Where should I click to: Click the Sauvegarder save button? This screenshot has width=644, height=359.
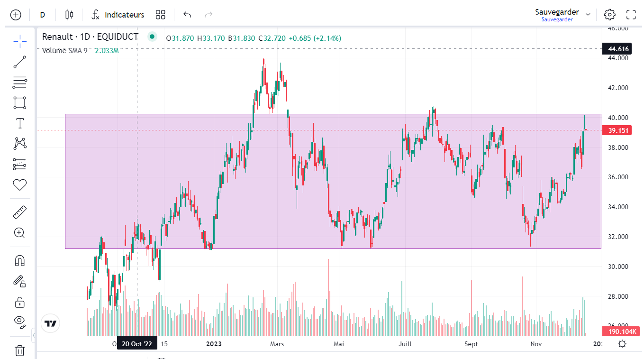tap(557, 12)
